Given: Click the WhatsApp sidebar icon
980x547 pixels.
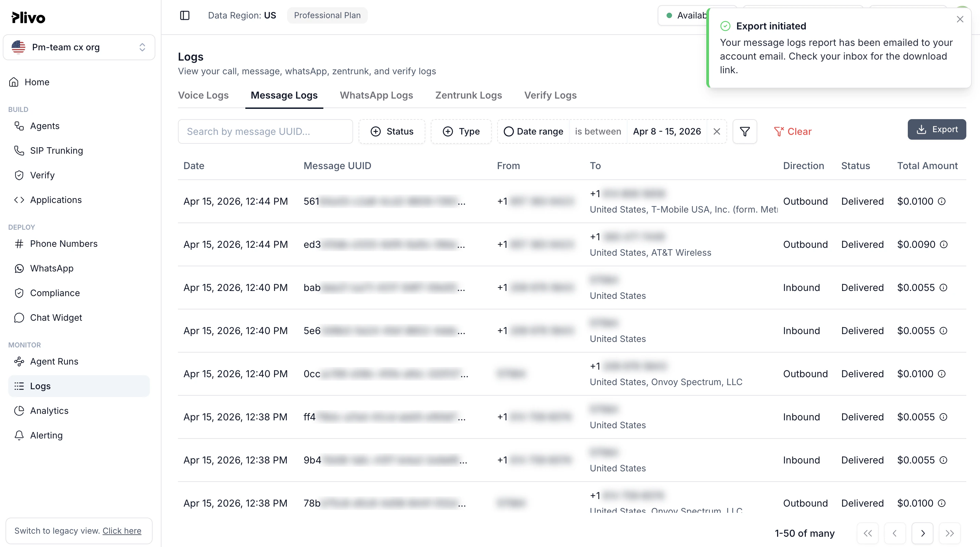Looking at the screenshot, I should pos(19,269).
